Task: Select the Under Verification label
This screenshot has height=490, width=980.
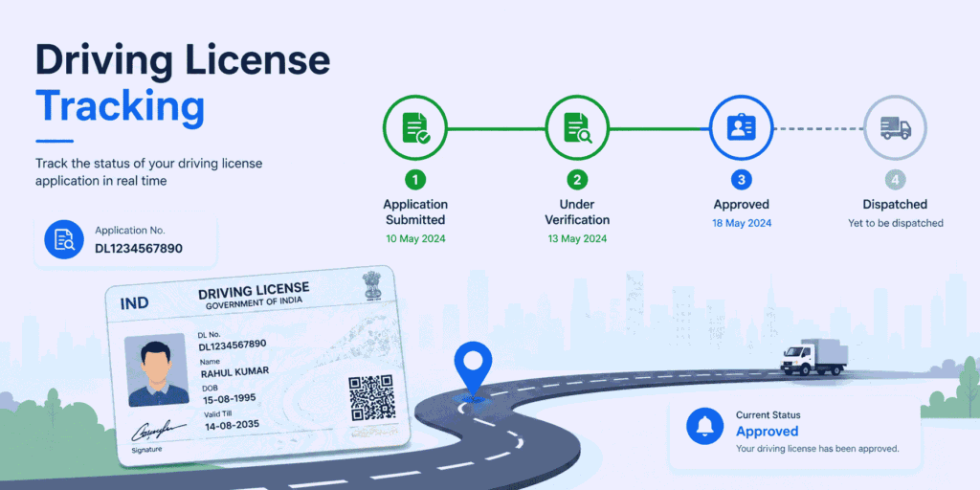Action: (577, 212)
